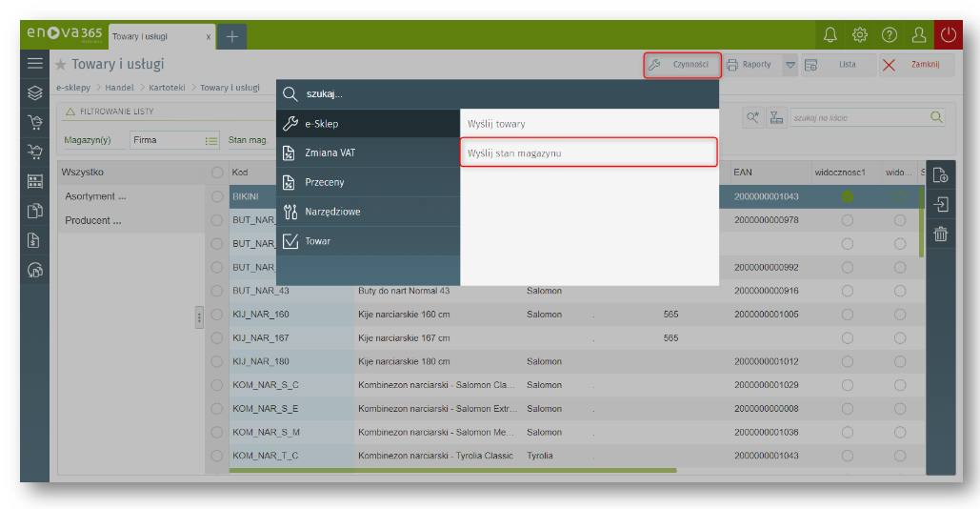Select Wyślij stan magazynu menu option
The image size is (980, 509).
[x=588, y=153]
